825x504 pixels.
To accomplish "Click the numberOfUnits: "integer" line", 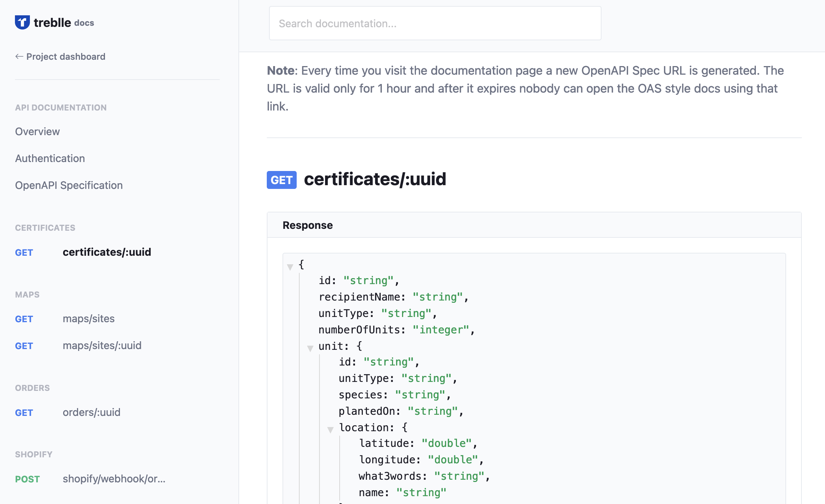I will tap(397, 330).
